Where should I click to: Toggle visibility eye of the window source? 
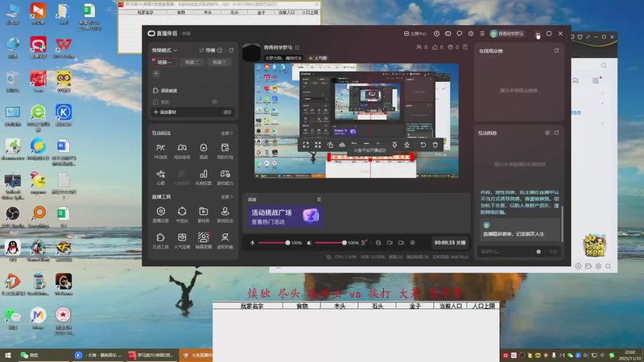tap(214, 102)
